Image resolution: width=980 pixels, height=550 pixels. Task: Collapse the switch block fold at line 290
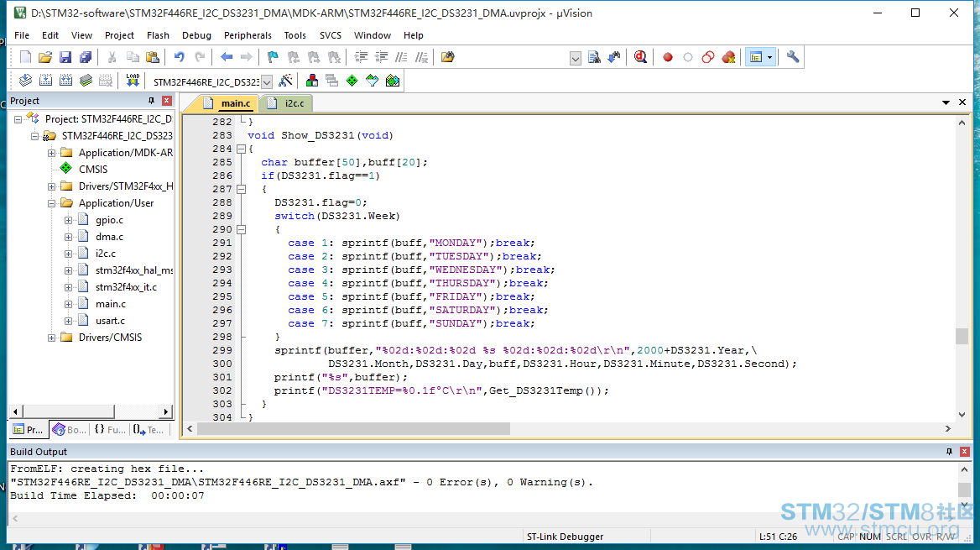(242, 229)
